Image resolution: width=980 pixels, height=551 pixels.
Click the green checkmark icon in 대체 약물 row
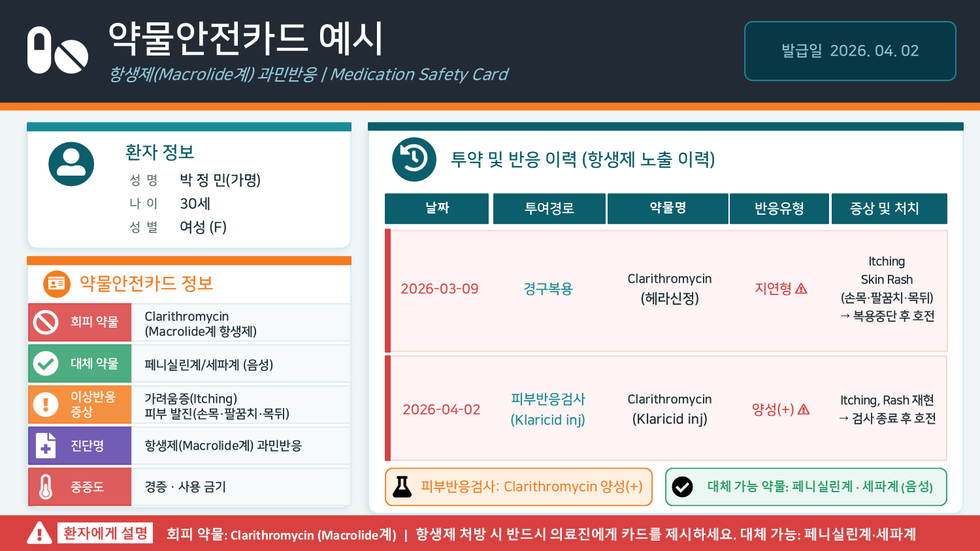click(46, 364)
